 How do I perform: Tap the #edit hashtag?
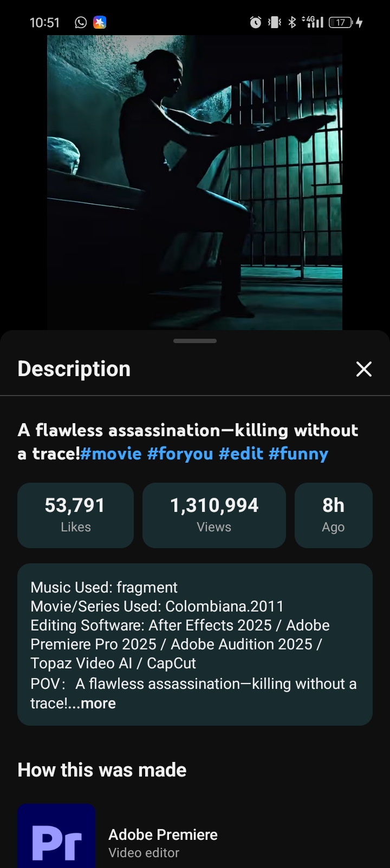[240, 453]
